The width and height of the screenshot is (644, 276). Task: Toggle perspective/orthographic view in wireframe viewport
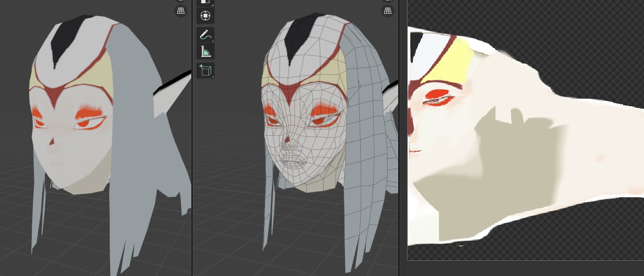click(x=388, y=10)
